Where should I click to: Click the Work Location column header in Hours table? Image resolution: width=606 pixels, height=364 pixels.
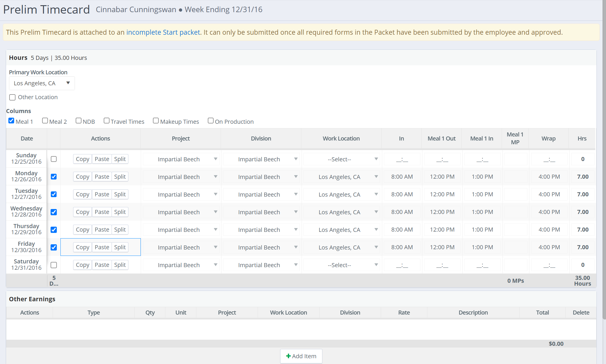coord(341,138)
